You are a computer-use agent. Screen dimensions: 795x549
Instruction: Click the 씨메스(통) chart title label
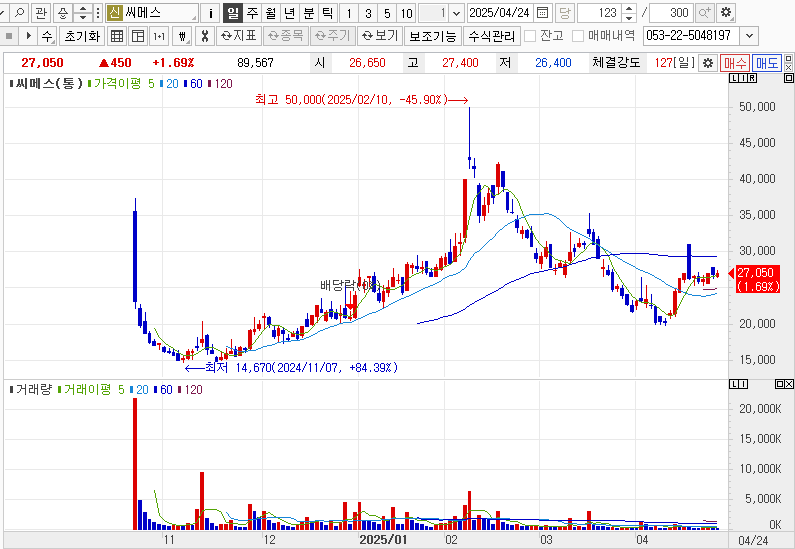[47, 84]
